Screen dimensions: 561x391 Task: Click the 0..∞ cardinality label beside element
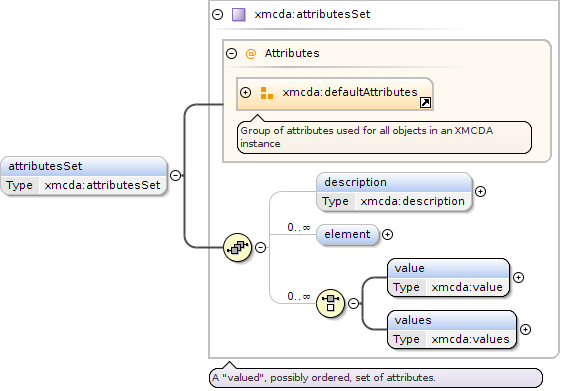coord(299,228)
